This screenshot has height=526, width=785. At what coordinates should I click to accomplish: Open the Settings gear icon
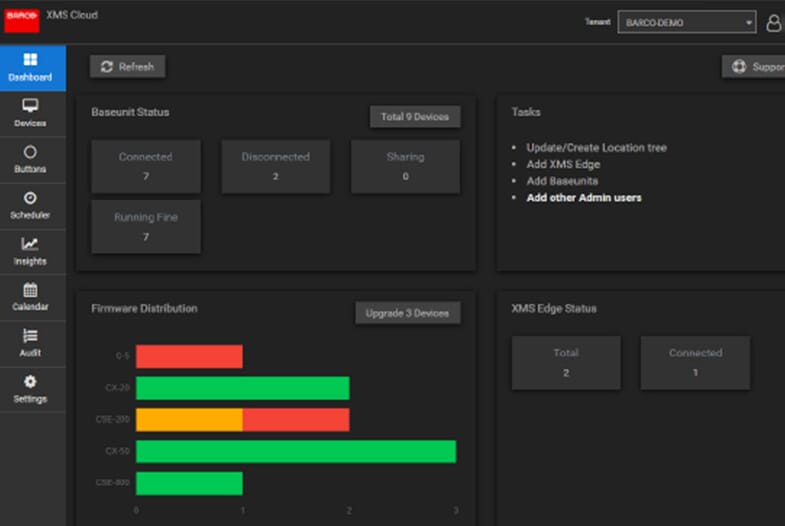30,382
